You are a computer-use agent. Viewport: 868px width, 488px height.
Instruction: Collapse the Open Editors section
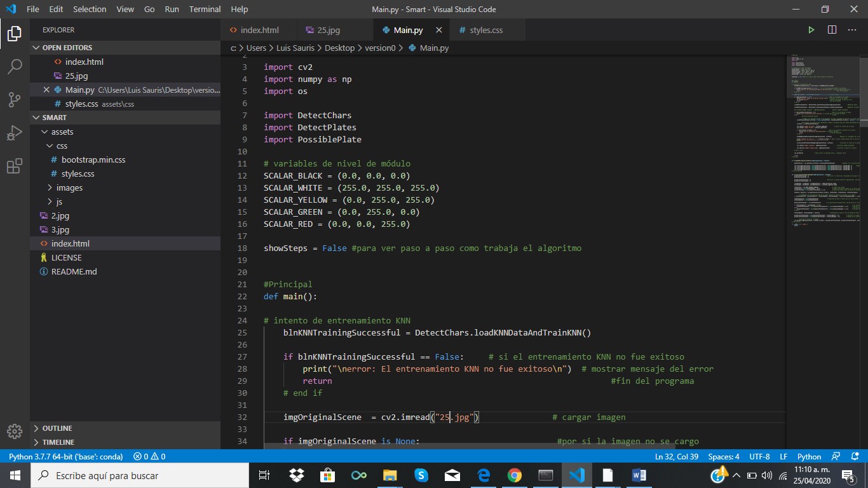(x=125, y=48)
